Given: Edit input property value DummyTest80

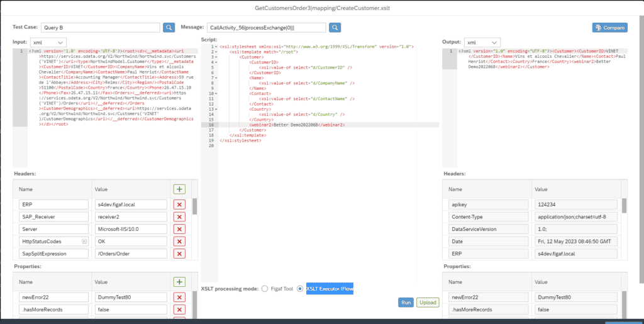Looking at the screenshot, I should [131, 298].
